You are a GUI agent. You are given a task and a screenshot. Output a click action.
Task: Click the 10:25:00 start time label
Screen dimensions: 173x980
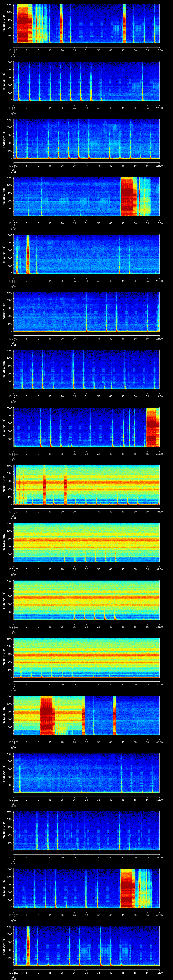pos(13,223)
